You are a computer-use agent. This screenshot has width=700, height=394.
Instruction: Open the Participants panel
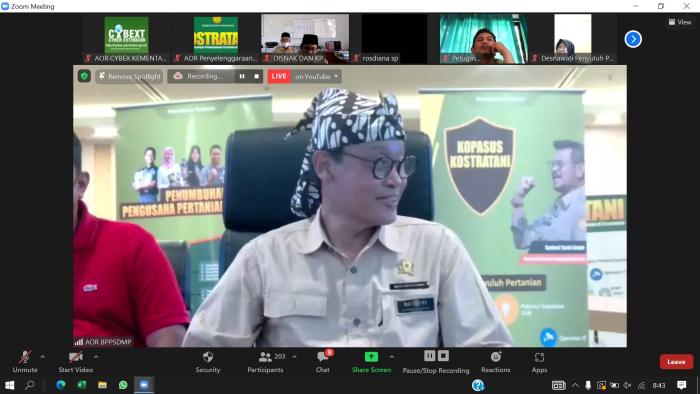tap(265, 362)
